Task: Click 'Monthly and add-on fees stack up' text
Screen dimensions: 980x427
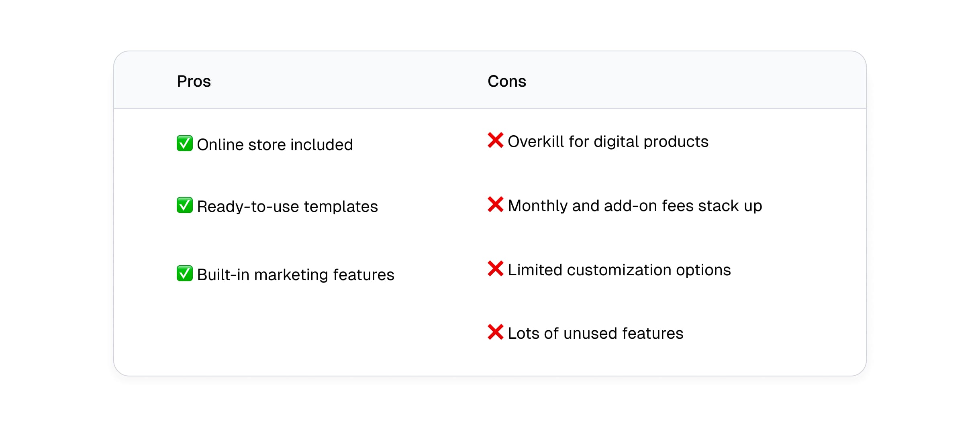Action: [635, 206]
